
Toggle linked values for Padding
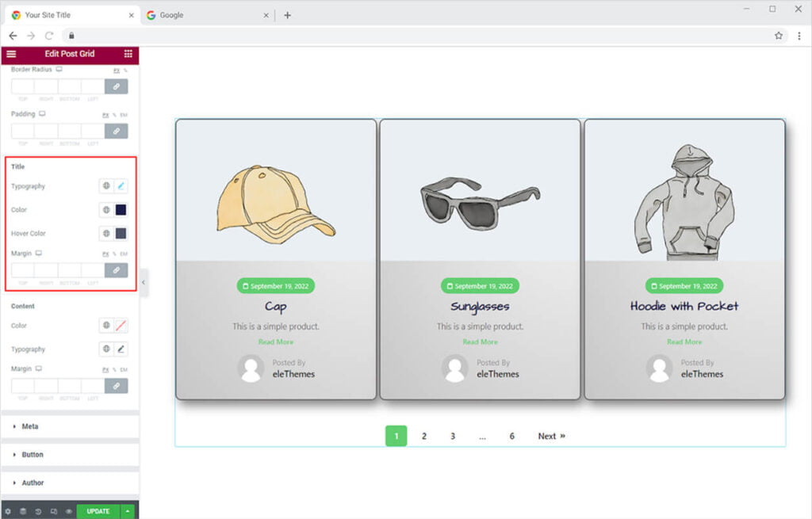pyautogui.click(x=116, y=131)
